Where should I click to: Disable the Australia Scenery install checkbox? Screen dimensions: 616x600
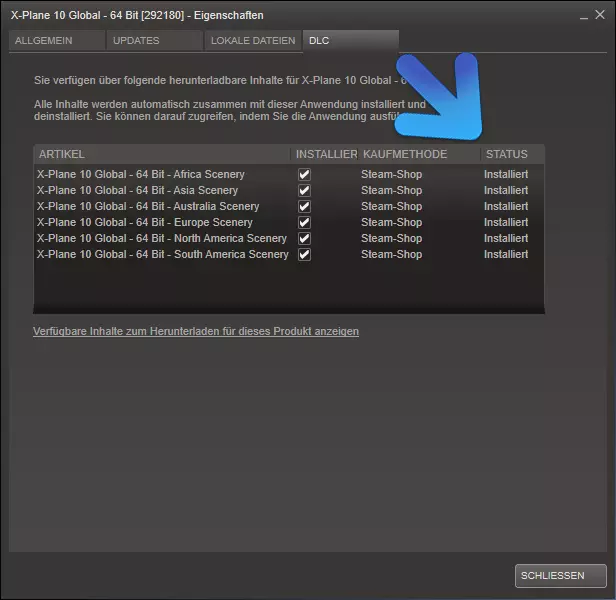[304, 207]
